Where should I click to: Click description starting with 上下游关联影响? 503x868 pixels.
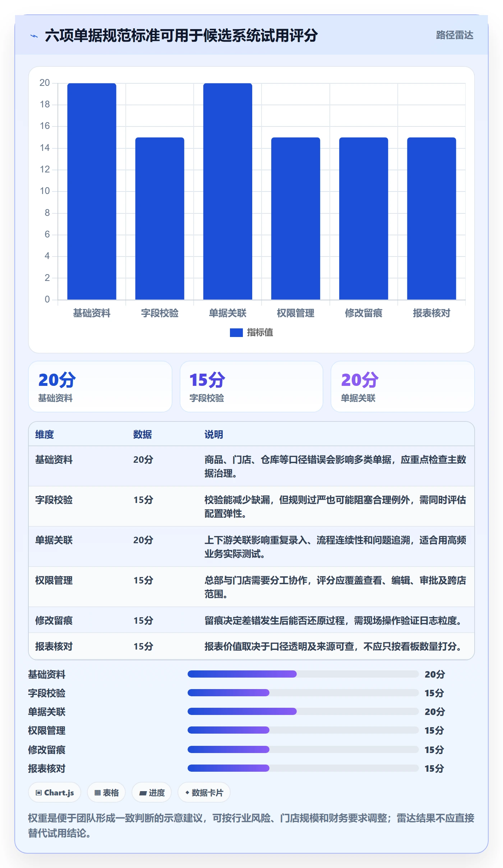pos(335,547)
